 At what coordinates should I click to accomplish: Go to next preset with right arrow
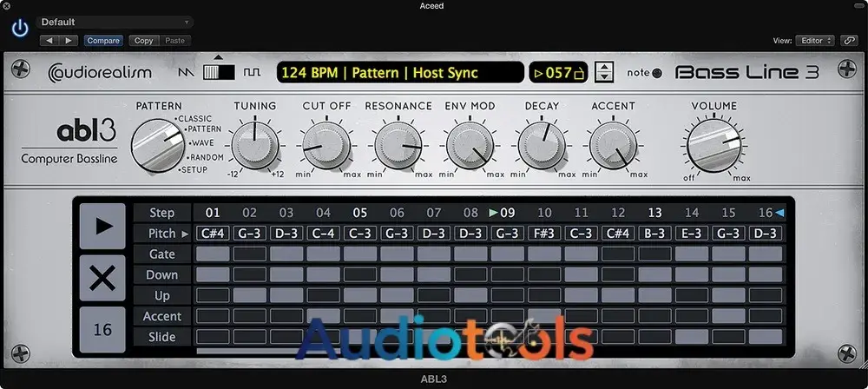point(68,41)
